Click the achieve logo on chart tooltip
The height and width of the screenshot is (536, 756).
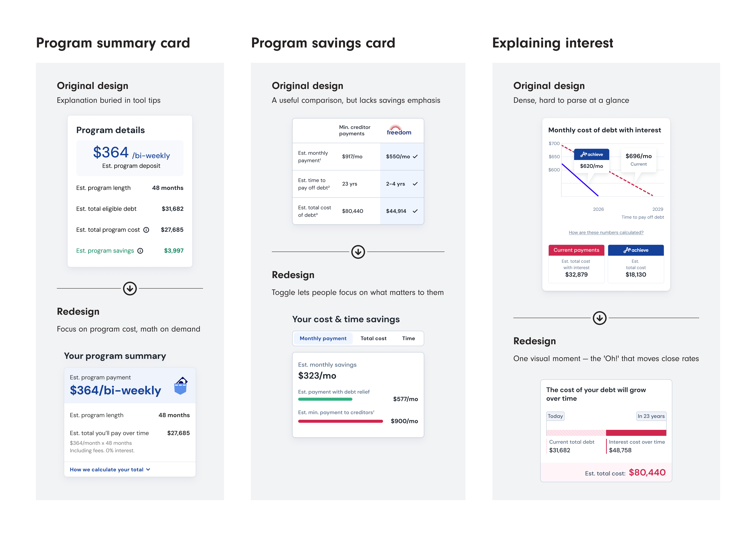[x=591, y=154]
